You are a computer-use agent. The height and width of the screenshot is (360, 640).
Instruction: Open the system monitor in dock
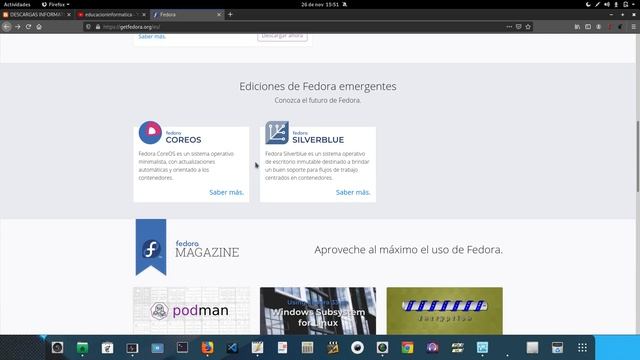132,347
